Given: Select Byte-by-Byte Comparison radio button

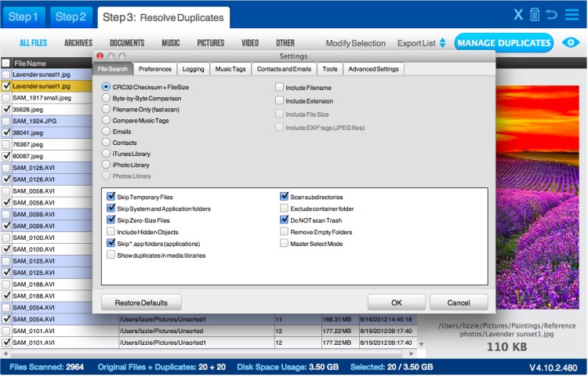Looking at the screenshot, I should tap(107, 99).
